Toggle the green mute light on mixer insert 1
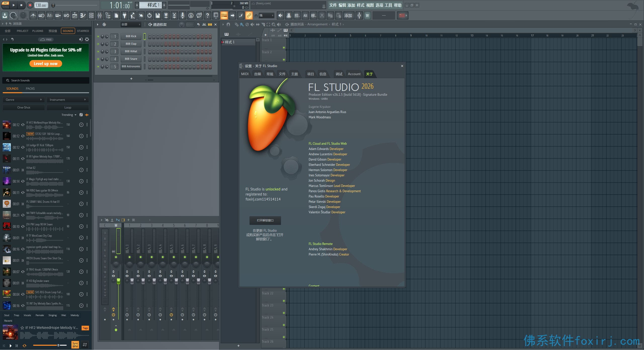Viewport: 644px width, 350px height. coord(130,257)
